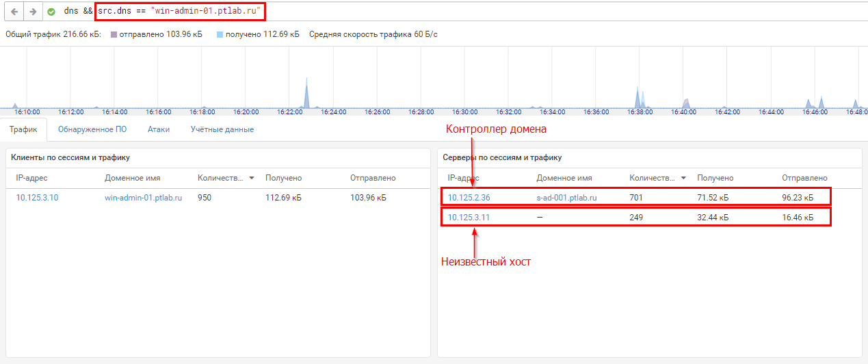
Task: Click the 32.44 кБ received cell
Action: click(713, 218)
